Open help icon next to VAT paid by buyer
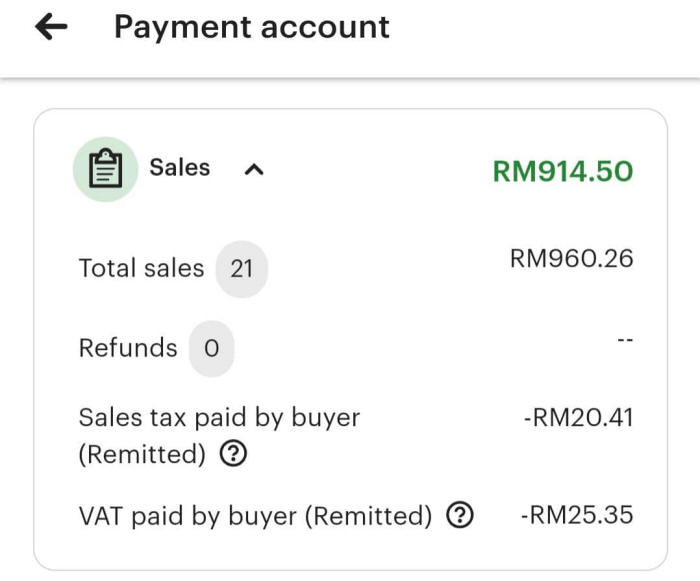The height and width of the screenshot is (581, 700). [x=459, y=516]
